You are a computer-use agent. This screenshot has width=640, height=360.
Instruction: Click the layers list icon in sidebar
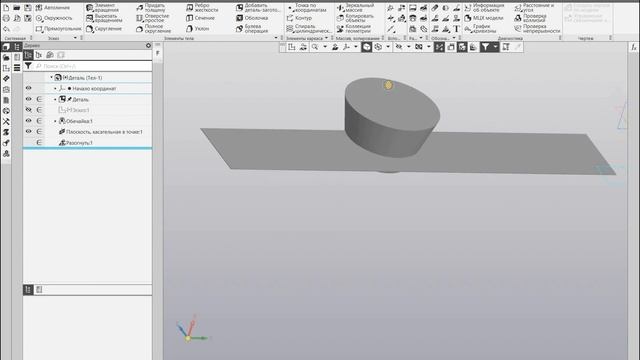17,68
